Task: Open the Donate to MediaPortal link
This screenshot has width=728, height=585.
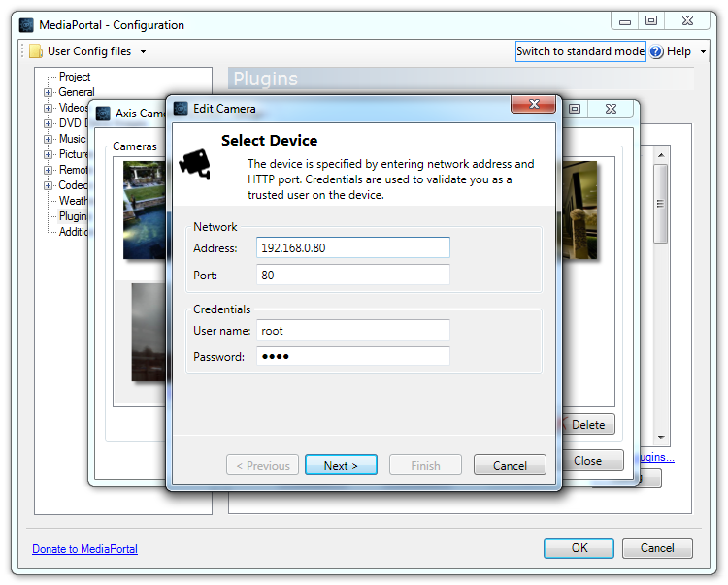Action: pyautogui.click(x=85, y=549)
